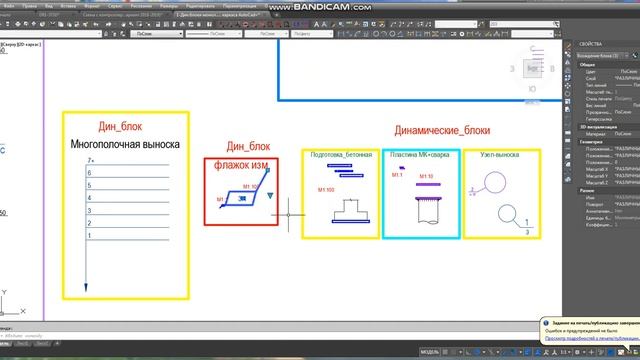The image size is (640, 360).
Task: Click the ViewCube top face
Action: tap(532, 69)
